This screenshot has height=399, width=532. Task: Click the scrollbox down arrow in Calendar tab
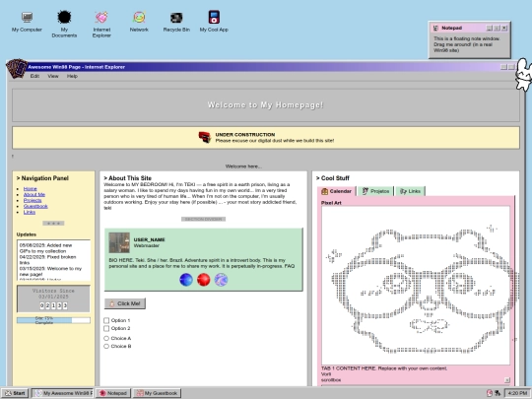(507, 380)
